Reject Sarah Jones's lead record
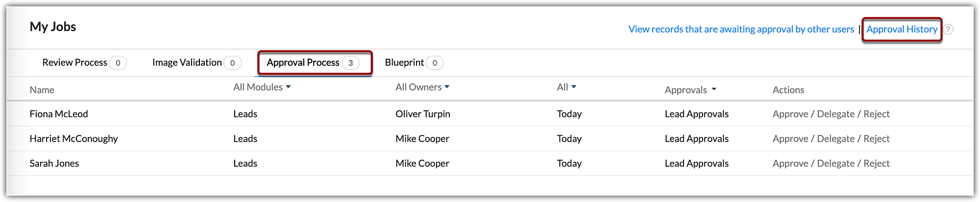The image size is (980, 202). click(876, 163)
